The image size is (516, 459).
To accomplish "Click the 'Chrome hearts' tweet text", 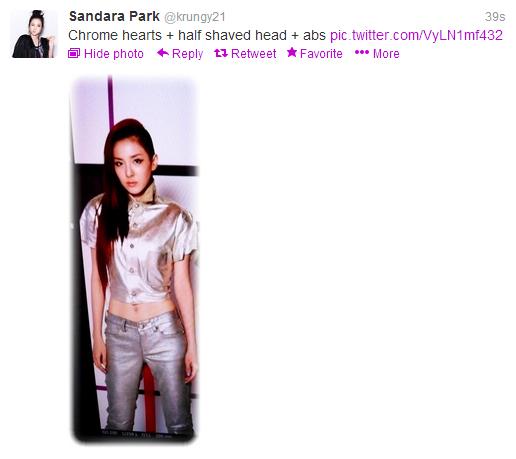I will coord(115,35).
